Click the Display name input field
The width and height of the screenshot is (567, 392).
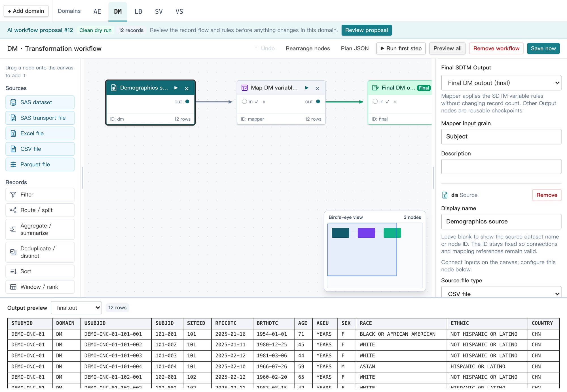click(501, 221)
